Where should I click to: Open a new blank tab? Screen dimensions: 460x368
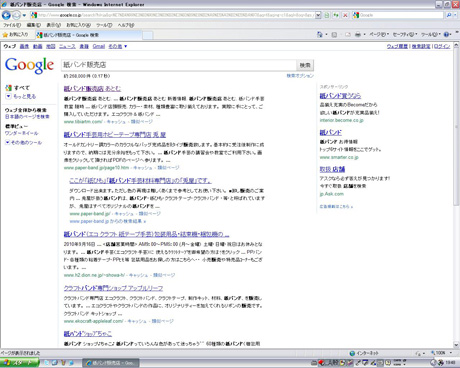click(x=148, y=35)
